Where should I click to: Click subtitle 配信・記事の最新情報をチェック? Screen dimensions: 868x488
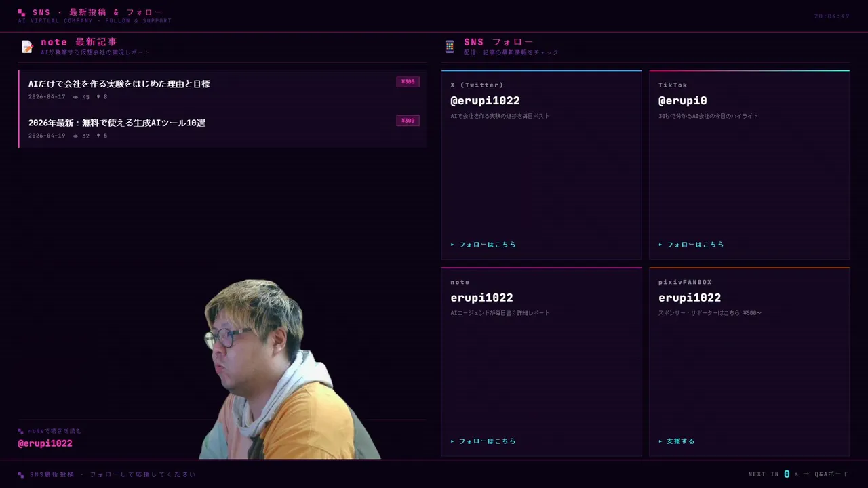tap(511, 52)
